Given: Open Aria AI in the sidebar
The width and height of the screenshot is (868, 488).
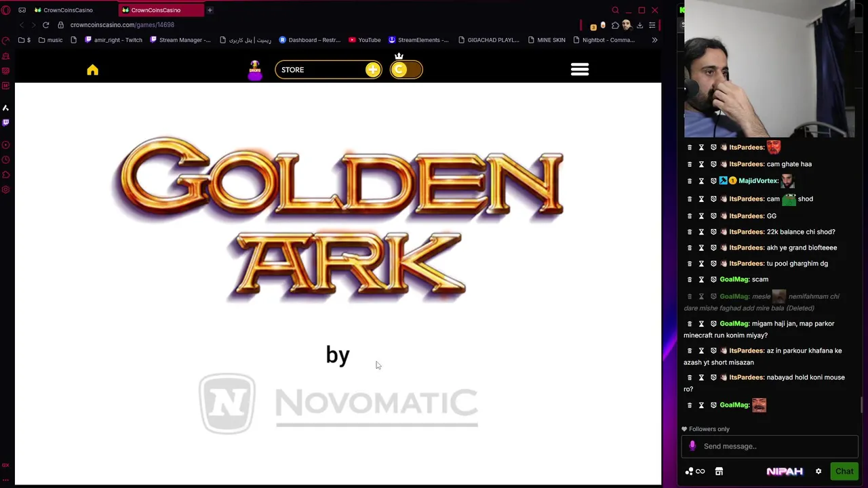Looking at the screenshot, I should pyautogui.click(x=5, y=108).
